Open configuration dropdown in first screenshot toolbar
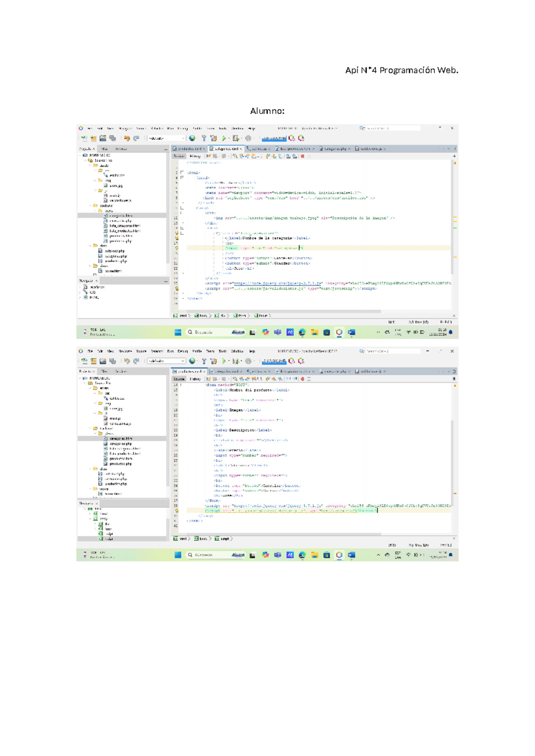The image size is (535, 756). 166,138
